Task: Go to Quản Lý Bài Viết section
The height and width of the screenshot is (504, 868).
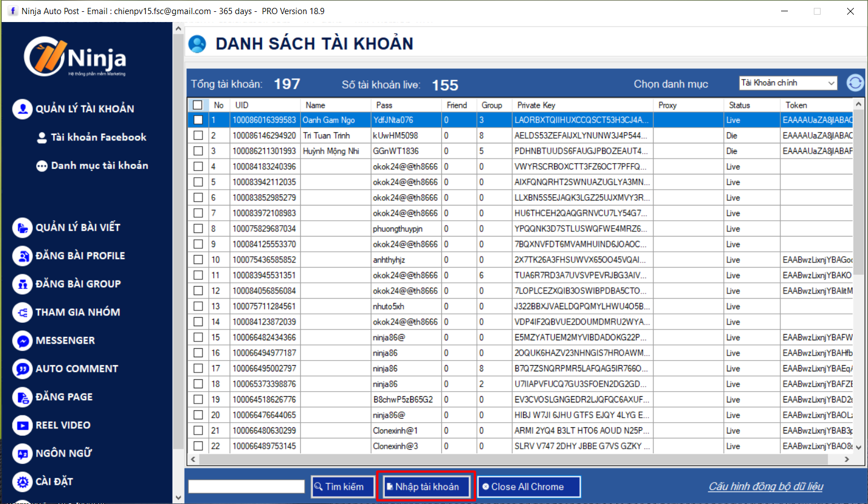Action: (x=78, y=227)
